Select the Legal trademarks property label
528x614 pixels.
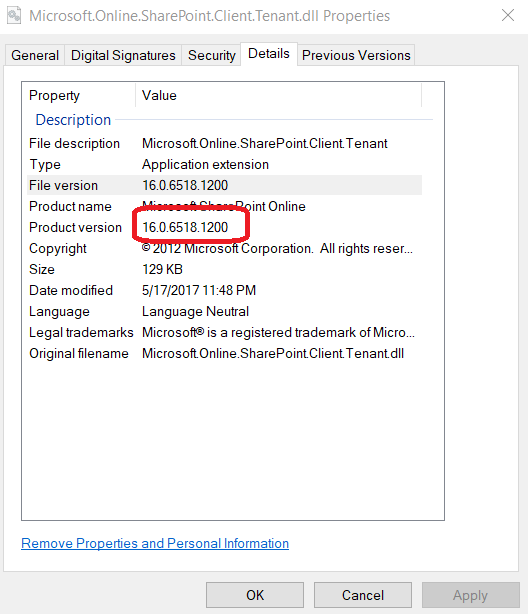click(81, 332)
